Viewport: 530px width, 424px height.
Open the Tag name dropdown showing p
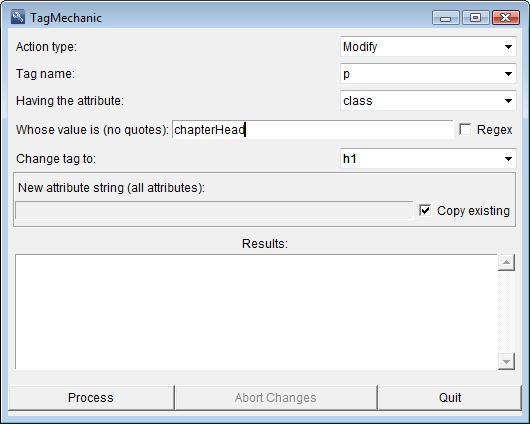pos(428,74)
